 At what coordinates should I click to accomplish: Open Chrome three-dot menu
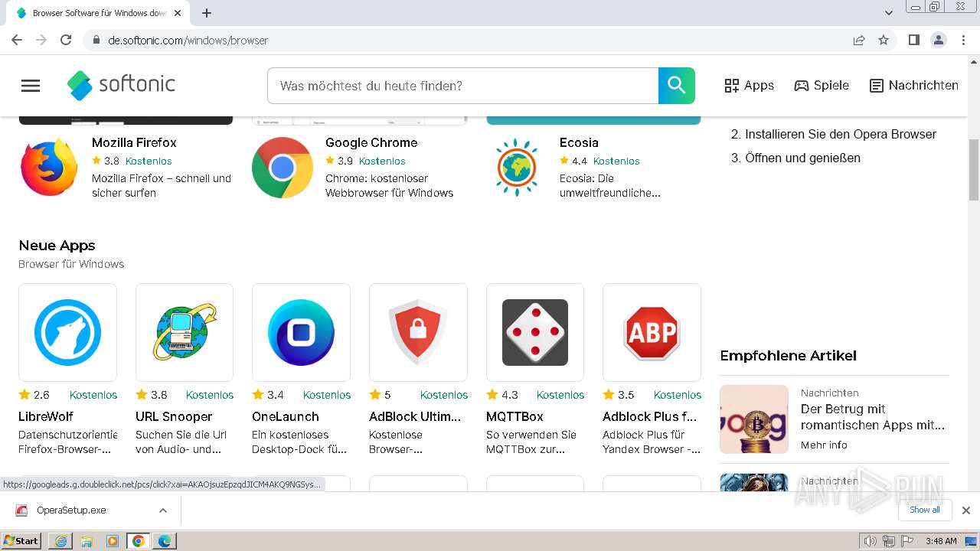point(964,40)
